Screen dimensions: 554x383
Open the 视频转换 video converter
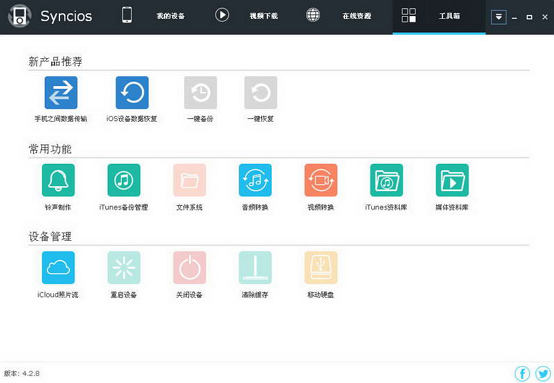pos(321,180)
